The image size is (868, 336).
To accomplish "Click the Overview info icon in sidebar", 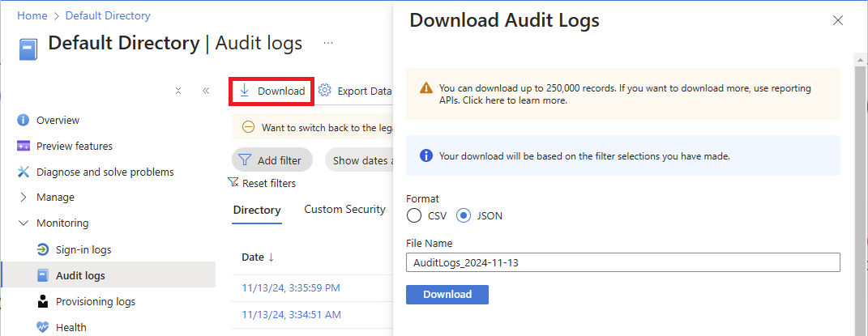I will pos(23,120).
